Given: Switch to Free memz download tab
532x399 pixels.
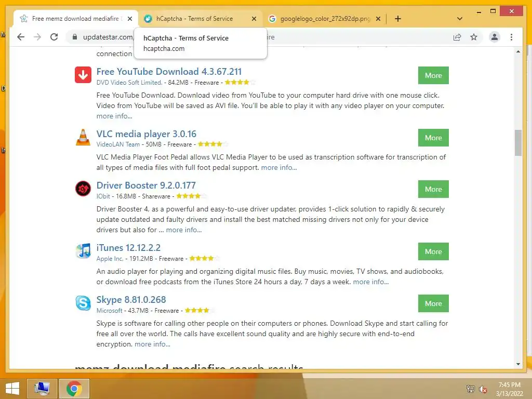Looking at the screenshot, I should click(75, 19).
